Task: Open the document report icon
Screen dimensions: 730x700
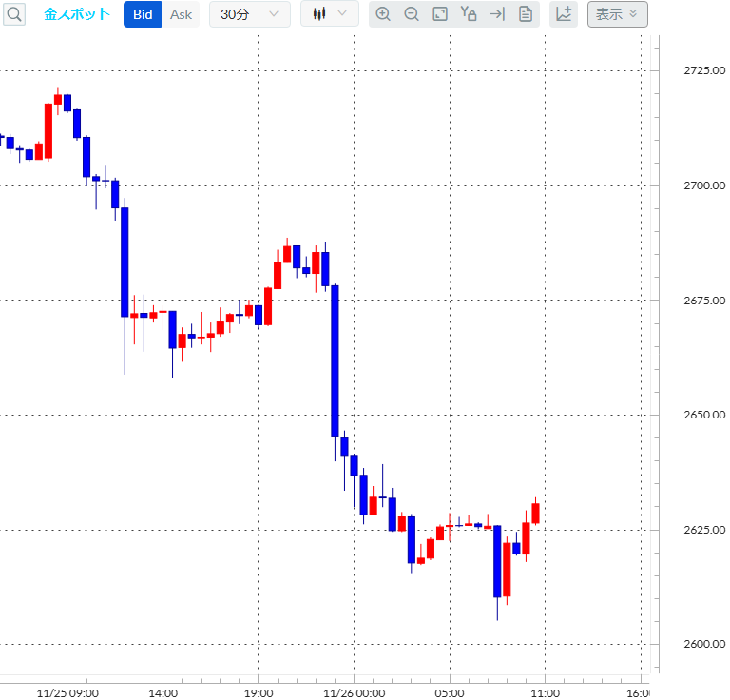Action: coord(526,14)
